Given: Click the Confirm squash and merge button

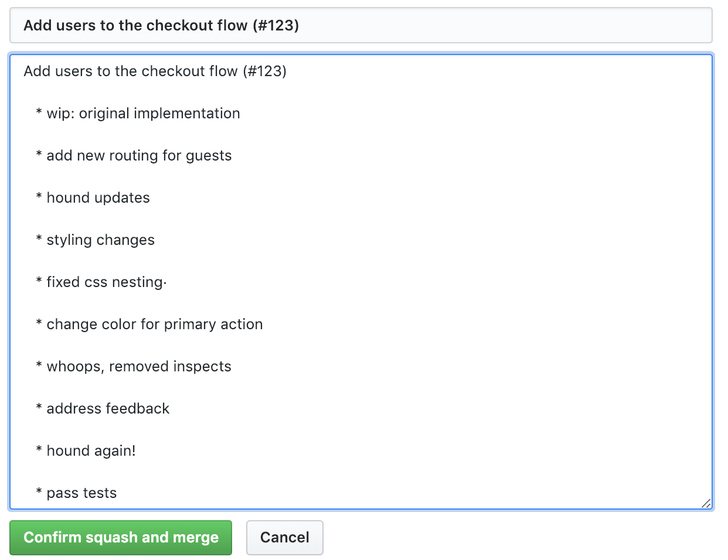Looking at the screenshot, I should click(x=121, y=538).
